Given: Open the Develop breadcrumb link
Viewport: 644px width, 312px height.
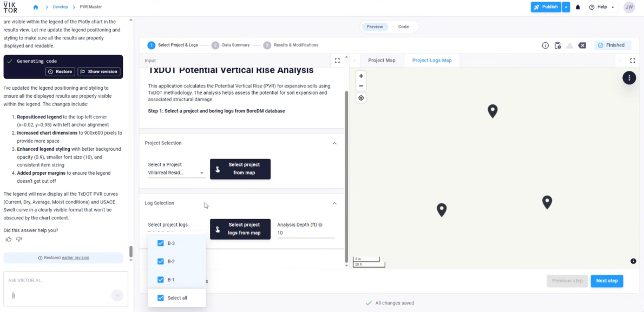Looking at the screenshot, I should coord(61,7).
